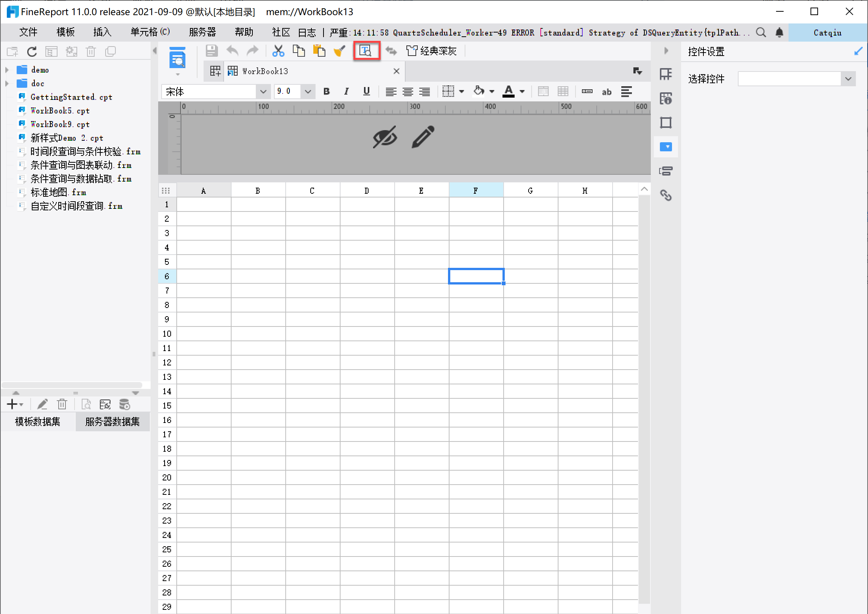Viewport: 868px width, 614px height.
Task: Toggle underline formatting
Action: (366, 91)
